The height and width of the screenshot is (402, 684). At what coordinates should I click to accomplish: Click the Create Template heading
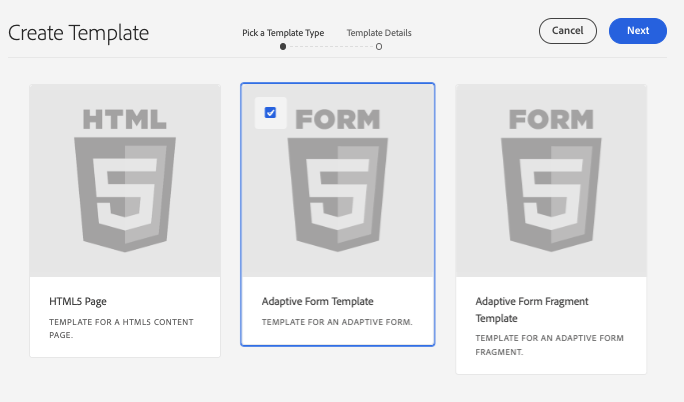pos(79,33)
